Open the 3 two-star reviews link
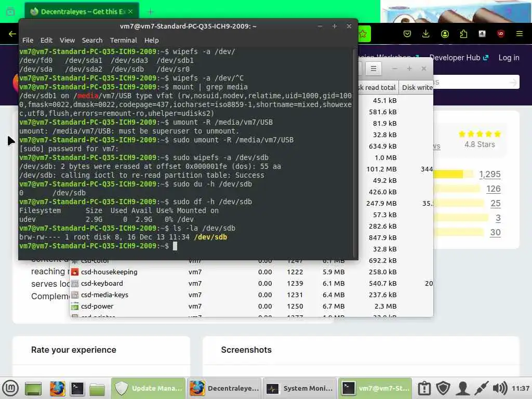Screen dimensions: 532x399 (x=498, y=218)
